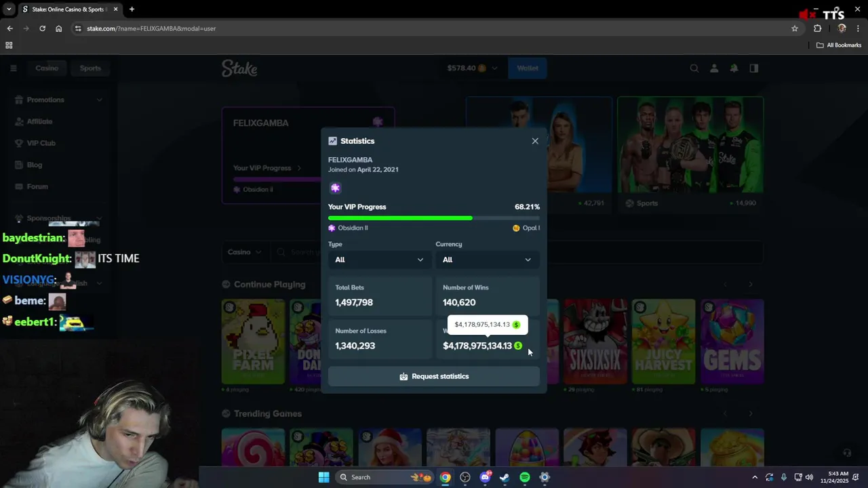Go to next Trending Games carousel page

[751, 413]
